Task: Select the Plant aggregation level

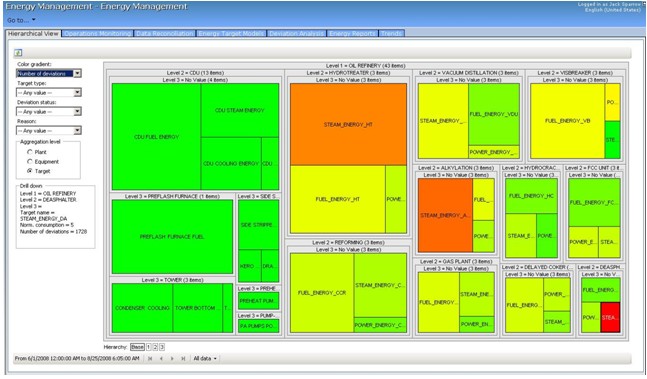Action: coord(30,152)
